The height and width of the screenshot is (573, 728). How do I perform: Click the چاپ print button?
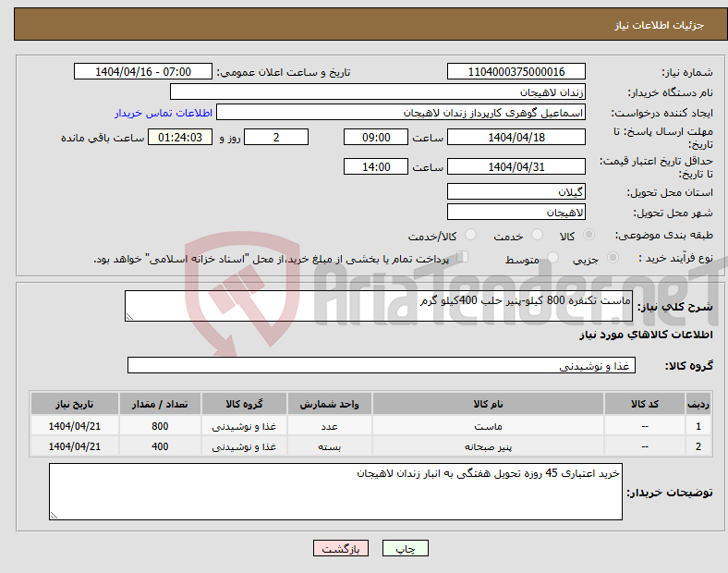tap(405, 548)
